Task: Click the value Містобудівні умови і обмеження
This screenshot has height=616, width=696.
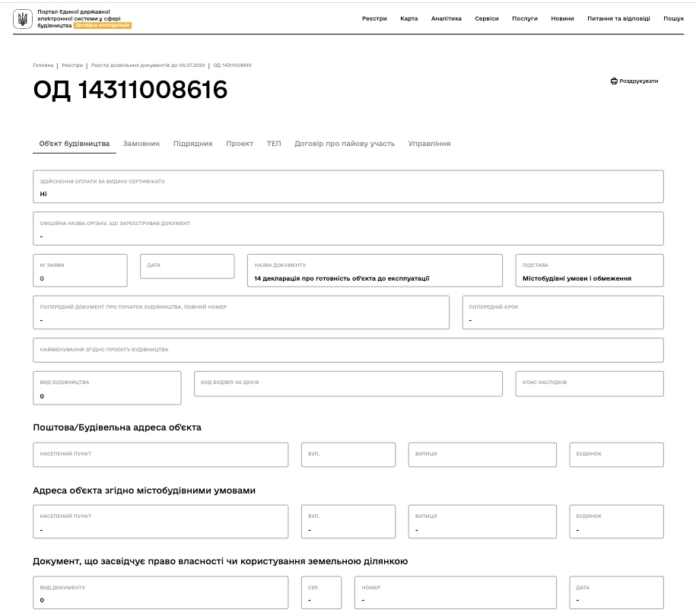Action: pyautogui.click(x=577, y=278)
